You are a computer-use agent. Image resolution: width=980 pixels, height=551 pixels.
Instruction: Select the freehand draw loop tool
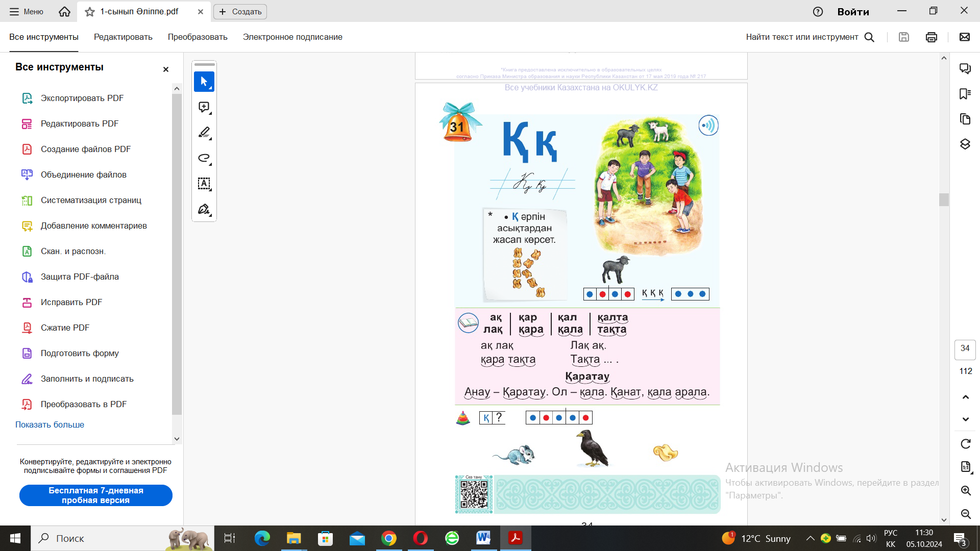(x=204, y=158)
